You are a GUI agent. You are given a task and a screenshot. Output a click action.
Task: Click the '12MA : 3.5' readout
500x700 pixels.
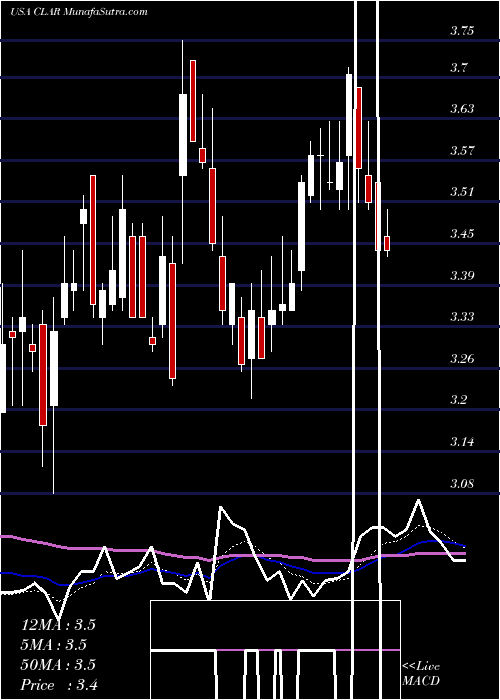pos(58,625)
